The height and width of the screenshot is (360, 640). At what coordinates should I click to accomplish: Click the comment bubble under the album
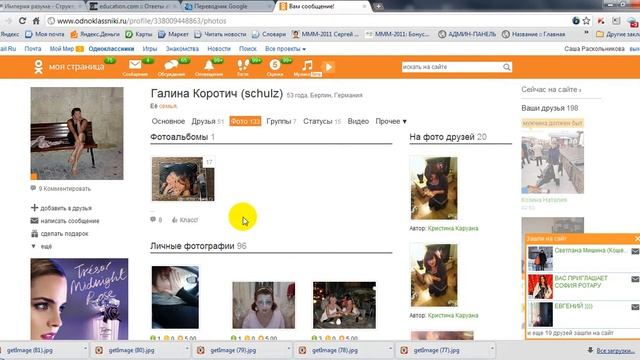click(153, 220)
